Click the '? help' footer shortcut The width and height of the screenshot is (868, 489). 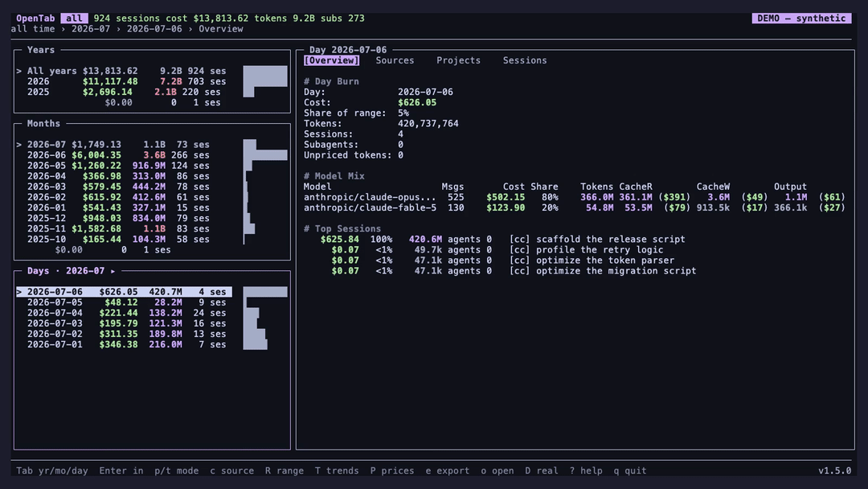coord(586,471)
